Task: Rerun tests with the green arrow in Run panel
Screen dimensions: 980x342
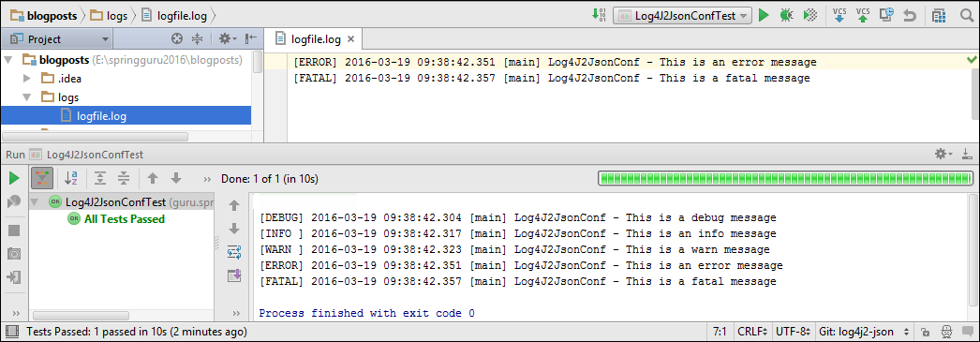Action: [x=14, y=179]
